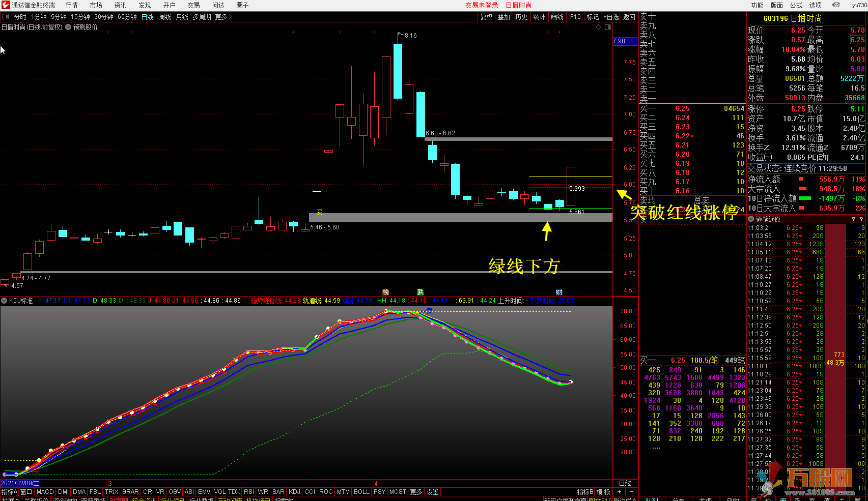Click the 模板 template button
The width and height of the screenshot is (868, 501).
(604, 492)
